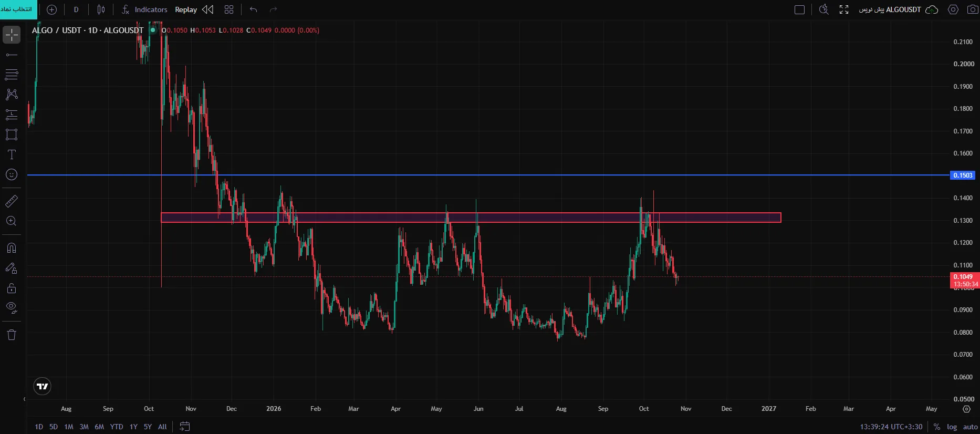
Task: Activate the zoom in tool
Action: point(12,221)
